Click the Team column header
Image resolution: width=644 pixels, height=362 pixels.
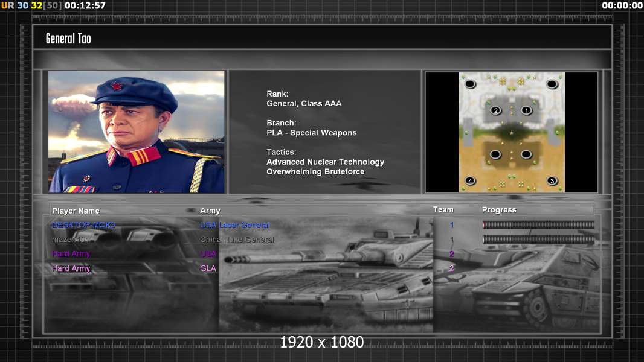443,209
